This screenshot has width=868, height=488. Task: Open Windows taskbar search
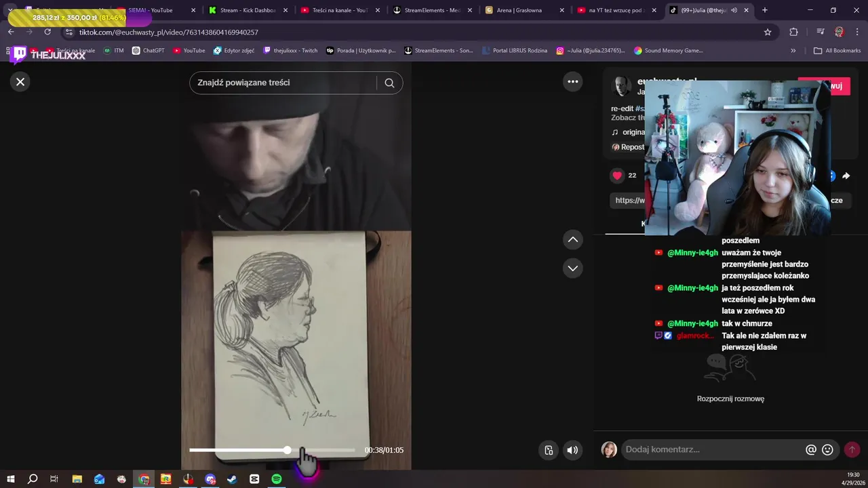[33, 479]
